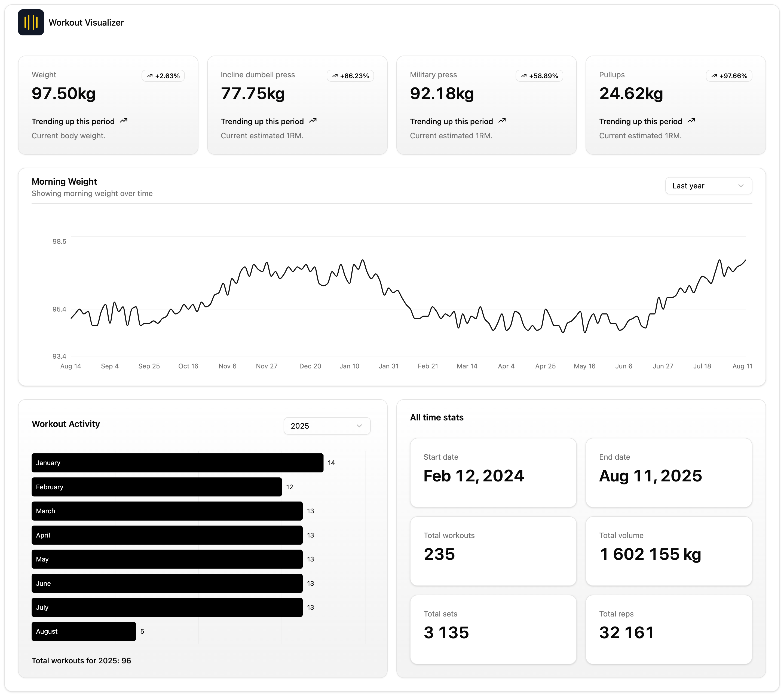Click the trending-up arrow in Weight card
Viewport: 784px width, 696px height.
point(124,121)
